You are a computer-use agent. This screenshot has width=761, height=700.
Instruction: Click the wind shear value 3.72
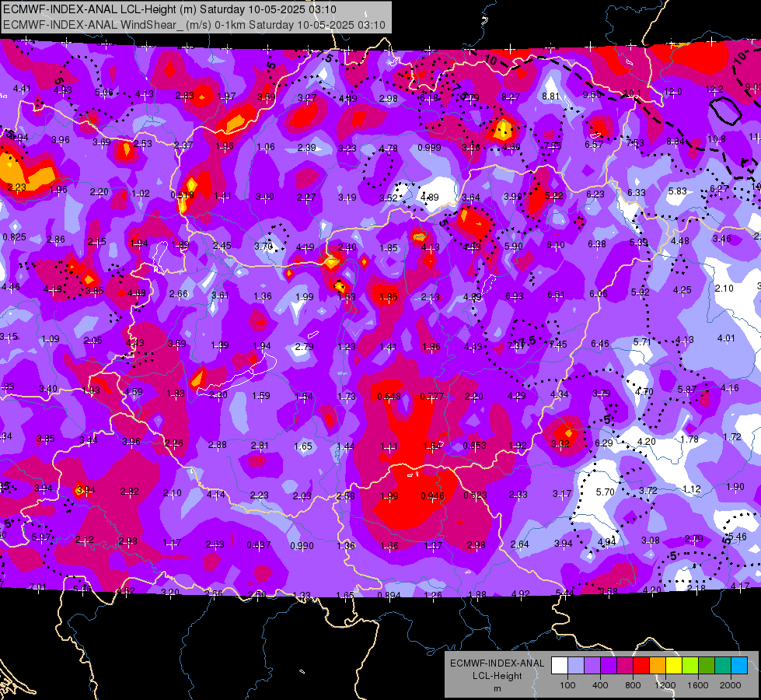tap(648, 491)
